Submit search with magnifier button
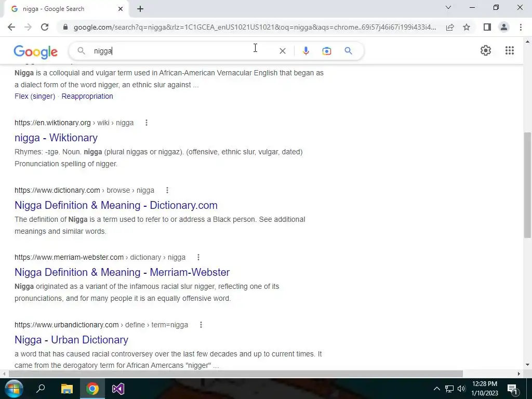Image resolution: width=532 pixels, height=399 pixels. point(348,51)
